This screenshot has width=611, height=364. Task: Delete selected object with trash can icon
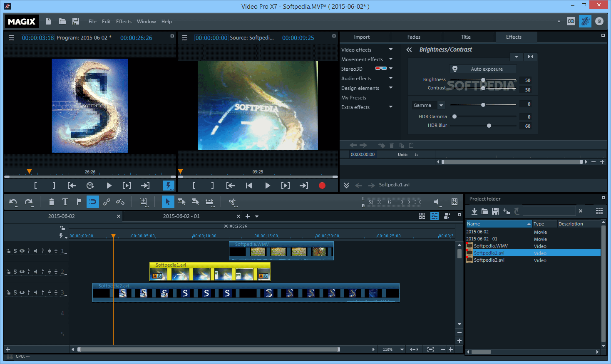click(x=52, y=202)
